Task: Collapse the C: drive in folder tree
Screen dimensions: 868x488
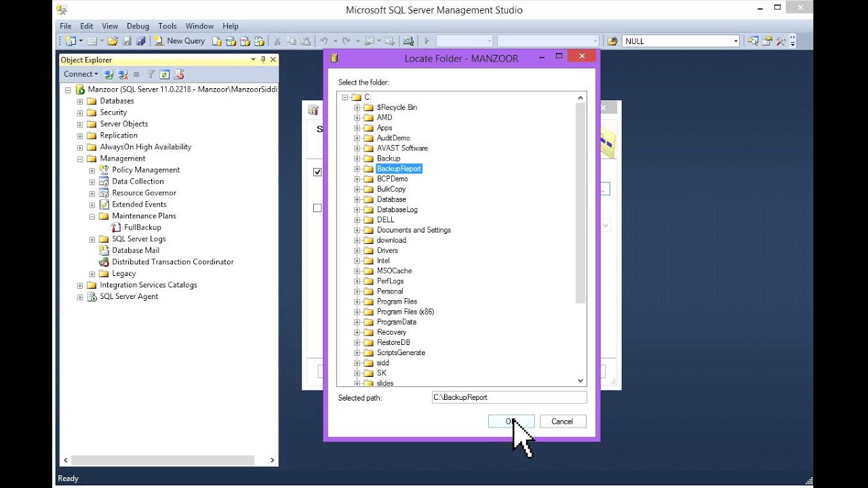Action: (345, 98)
